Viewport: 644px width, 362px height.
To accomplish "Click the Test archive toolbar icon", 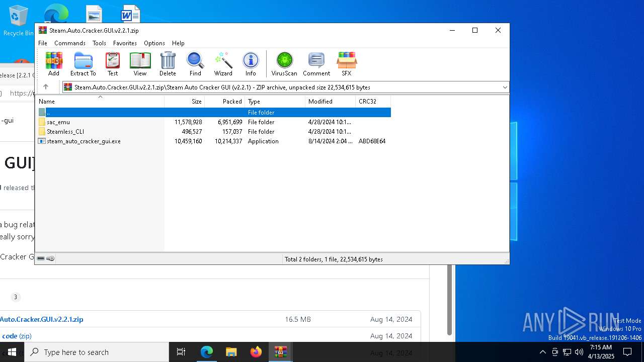I will [113, 64].
